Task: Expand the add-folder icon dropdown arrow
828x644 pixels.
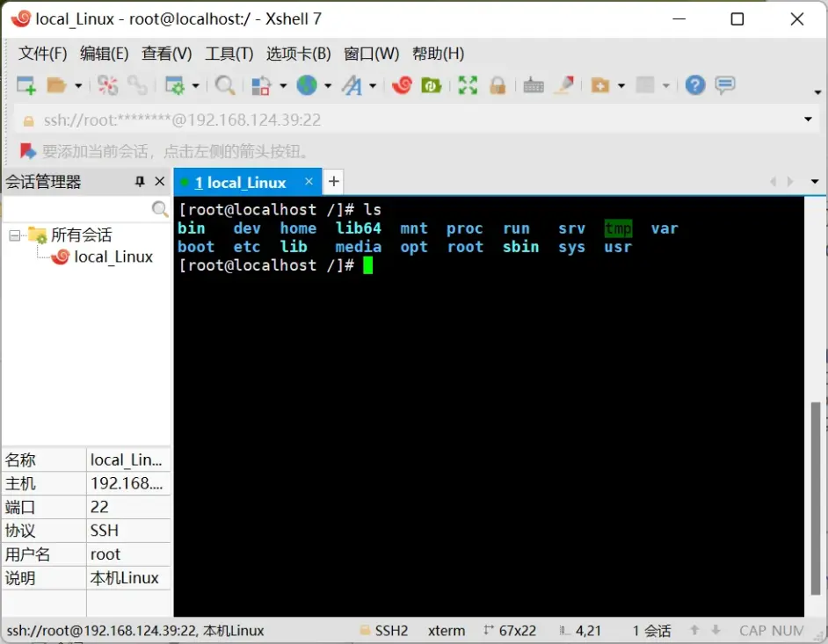Action: pyautogui.click(x=621, y=85)
